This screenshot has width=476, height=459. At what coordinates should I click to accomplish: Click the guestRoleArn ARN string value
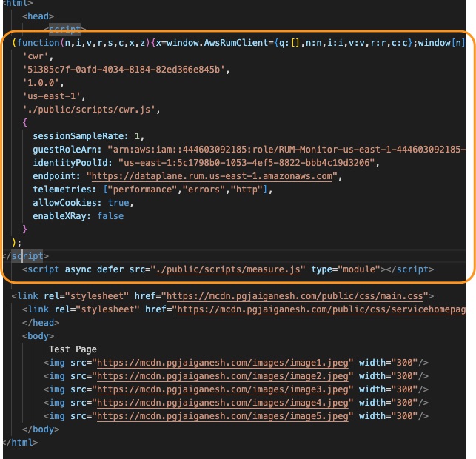coord(286,150)
